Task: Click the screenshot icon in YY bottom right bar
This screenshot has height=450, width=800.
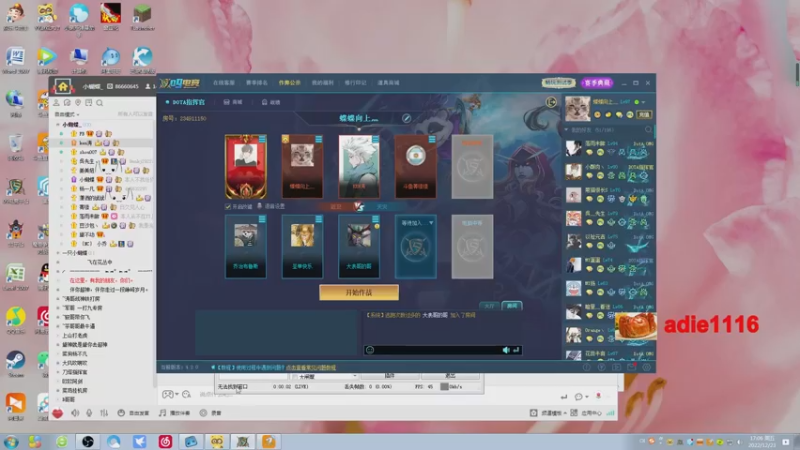Action: click(533, 413)
